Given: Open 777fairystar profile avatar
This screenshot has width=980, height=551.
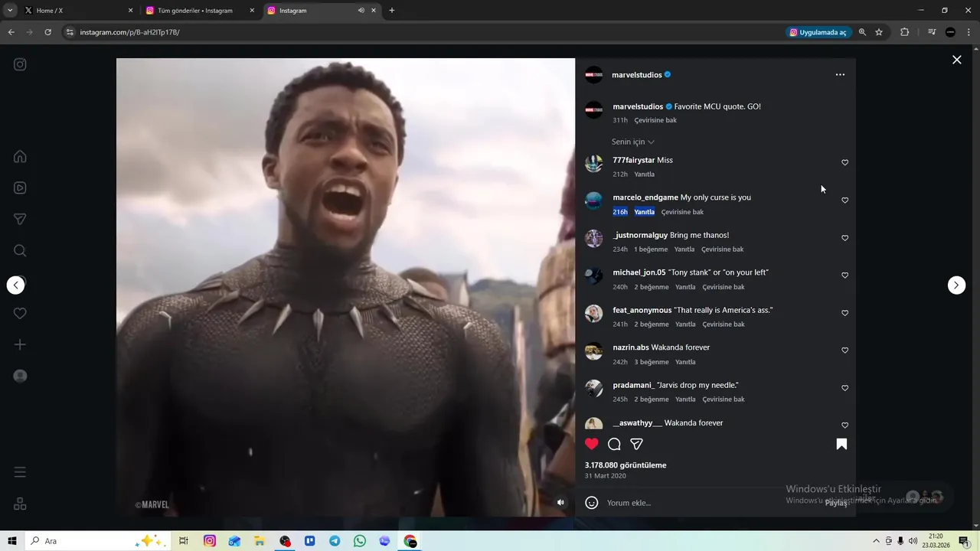Looking at the screenshot, I should 594,163.
